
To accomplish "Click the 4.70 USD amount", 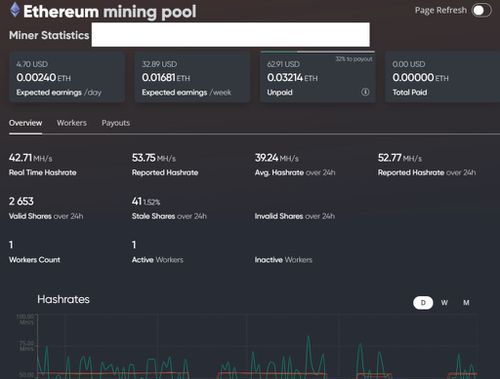I will [x=32, y=64].
